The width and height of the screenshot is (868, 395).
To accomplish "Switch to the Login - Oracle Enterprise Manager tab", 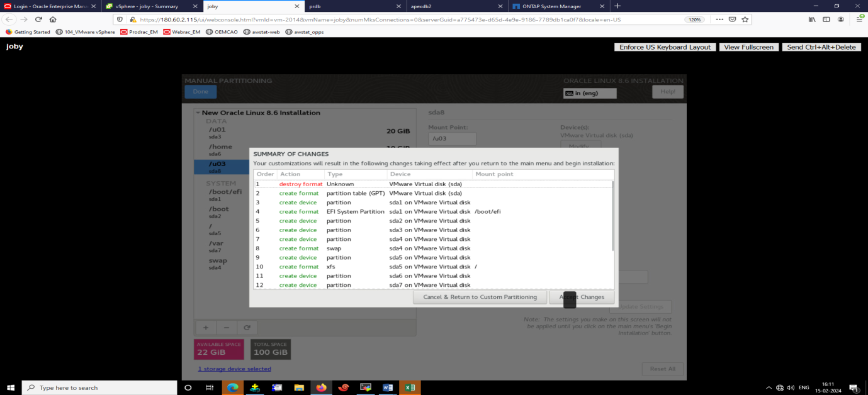I will pyautogui.click(x=50, y=6).
